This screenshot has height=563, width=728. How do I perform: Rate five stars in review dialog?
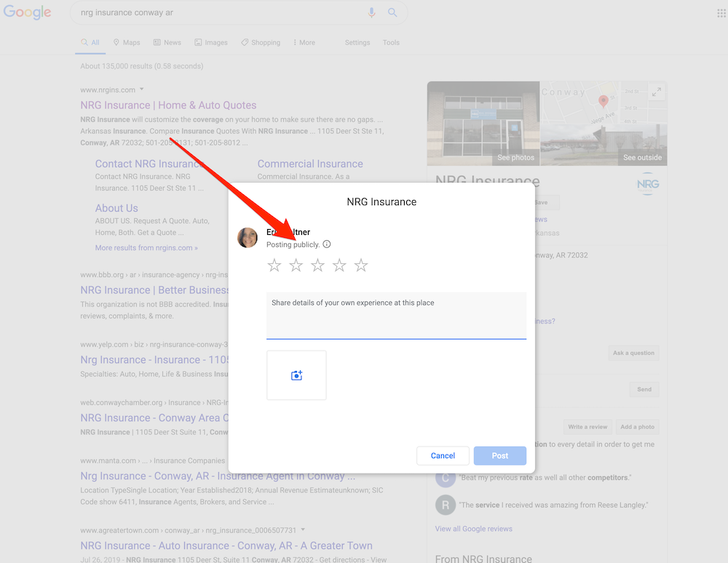tap(361, 265)
